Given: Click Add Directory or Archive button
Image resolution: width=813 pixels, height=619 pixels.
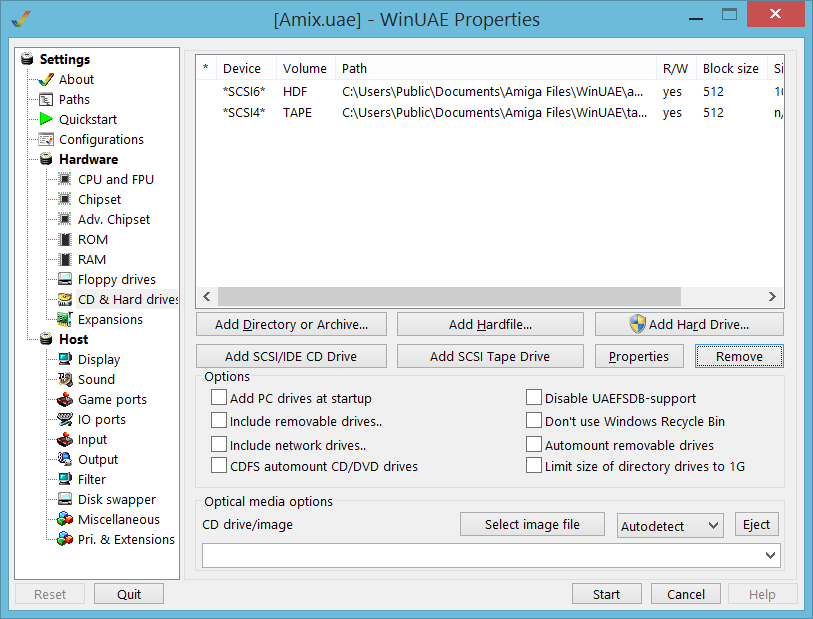Looking at the screenshot, I should pos(291,325).
